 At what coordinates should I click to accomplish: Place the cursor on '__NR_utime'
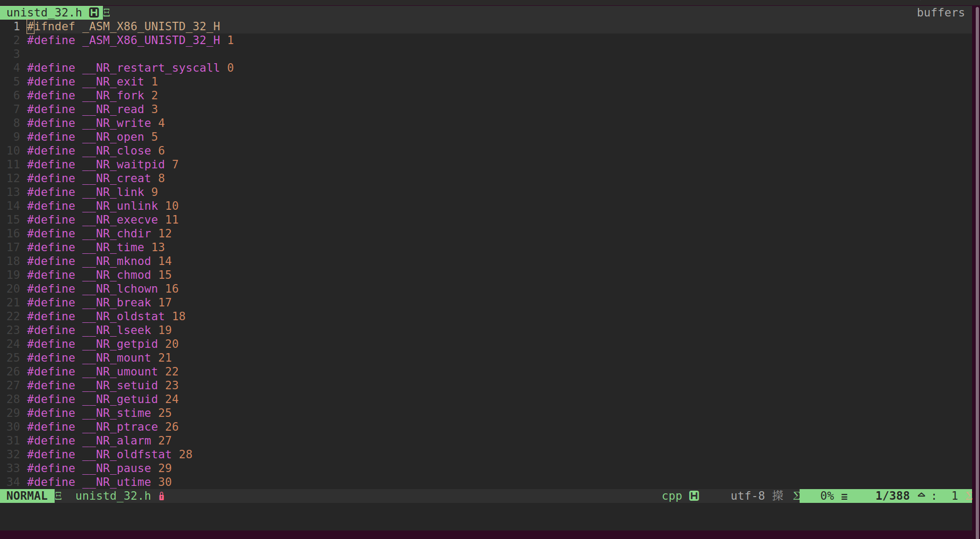click(x=117, y=482)
